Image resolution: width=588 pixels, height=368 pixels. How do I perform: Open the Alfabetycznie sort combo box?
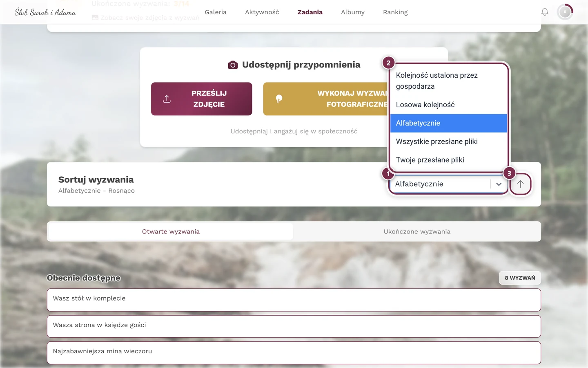[x=448, y=184]
